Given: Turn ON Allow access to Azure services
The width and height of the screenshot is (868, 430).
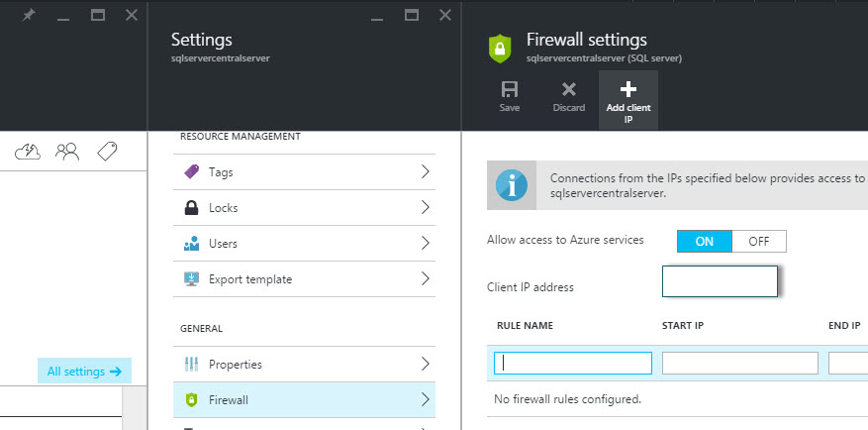Looking at the screenshot, I should coord(705,241).
